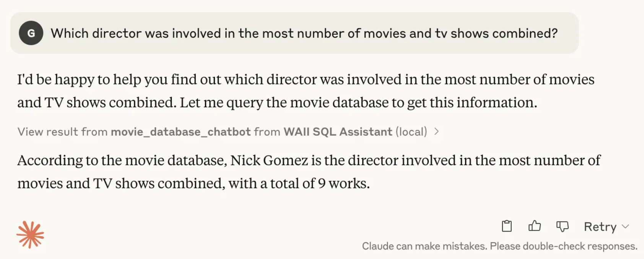
Task: Click 'Claude can make mistakes' disclaimer
Action: point(424,246)
